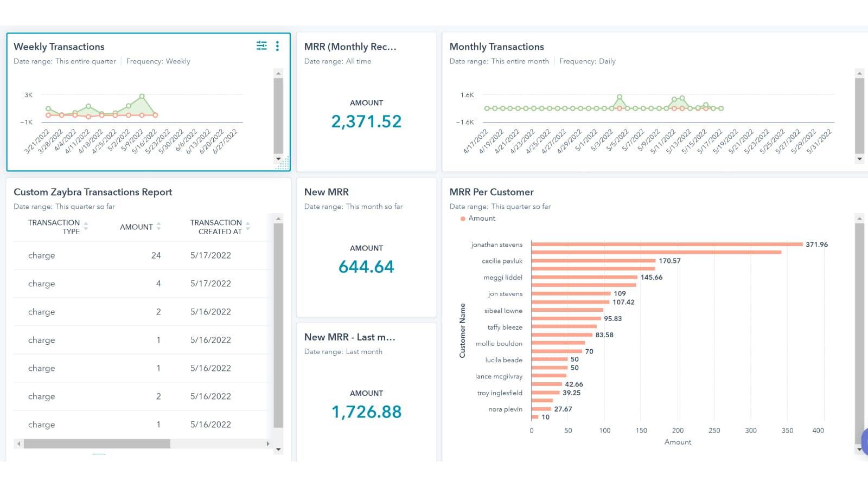This screenshot has width=868, height=488.
Task: Open the Weekly Transactions three-dot actions menu
Action: (277, 46)
